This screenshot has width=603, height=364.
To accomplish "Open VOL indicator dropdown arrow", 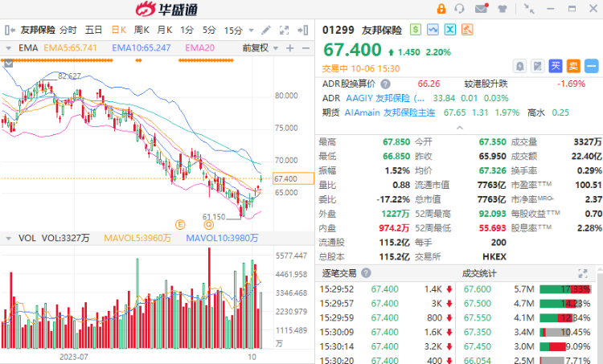I will [x=9, y=239].
